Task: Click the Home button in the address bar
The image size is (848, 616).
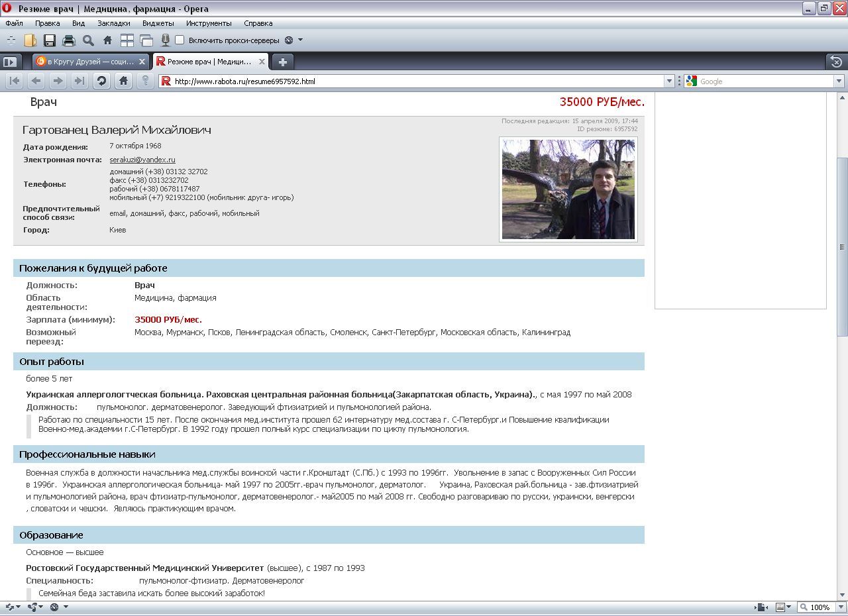Action: tap(123, 81)
